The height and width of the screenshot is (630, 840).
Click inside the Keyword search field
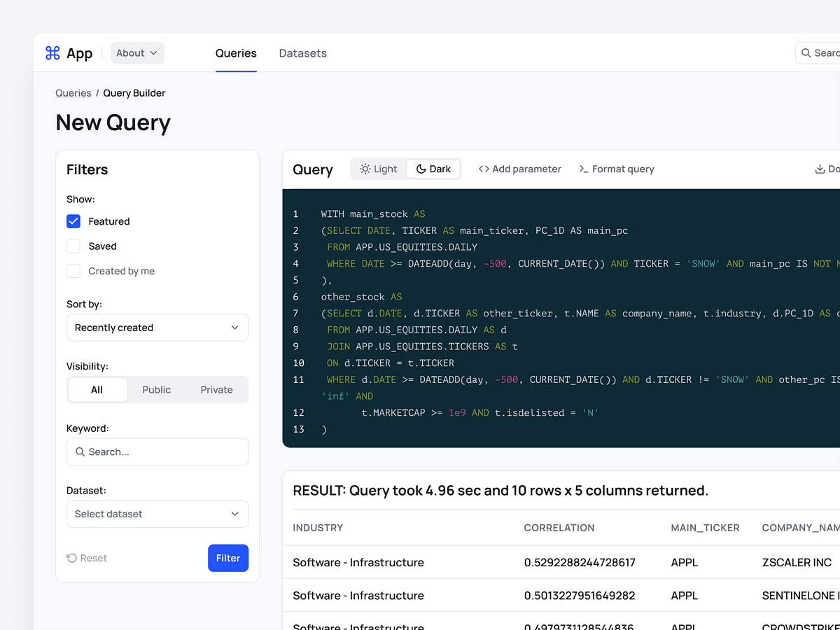pyautogui.click(x=157, y=451)
